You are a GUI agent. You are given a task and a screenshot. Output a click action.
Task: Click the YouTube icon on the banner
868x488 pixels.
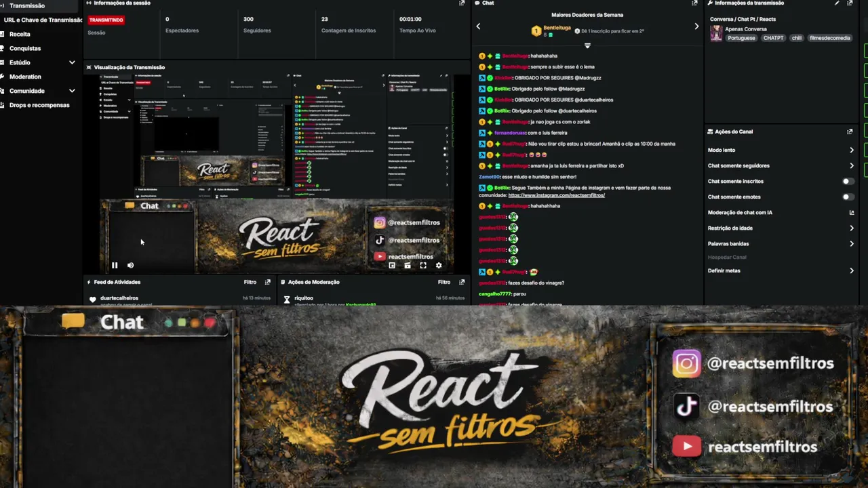[686, 446]
